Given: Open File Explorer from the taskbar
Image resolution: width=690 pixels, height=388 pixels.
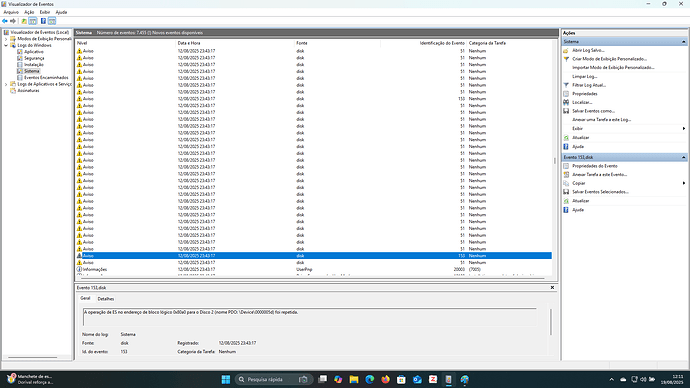Looking at the screenshot, I should pos(354,379).
